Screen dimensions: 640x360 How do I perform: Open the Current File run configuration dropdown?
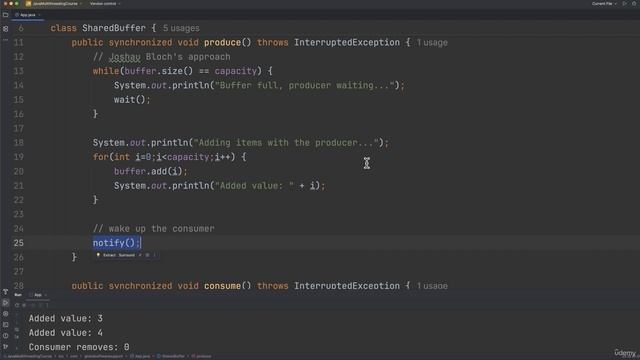(x=604, y=4)
